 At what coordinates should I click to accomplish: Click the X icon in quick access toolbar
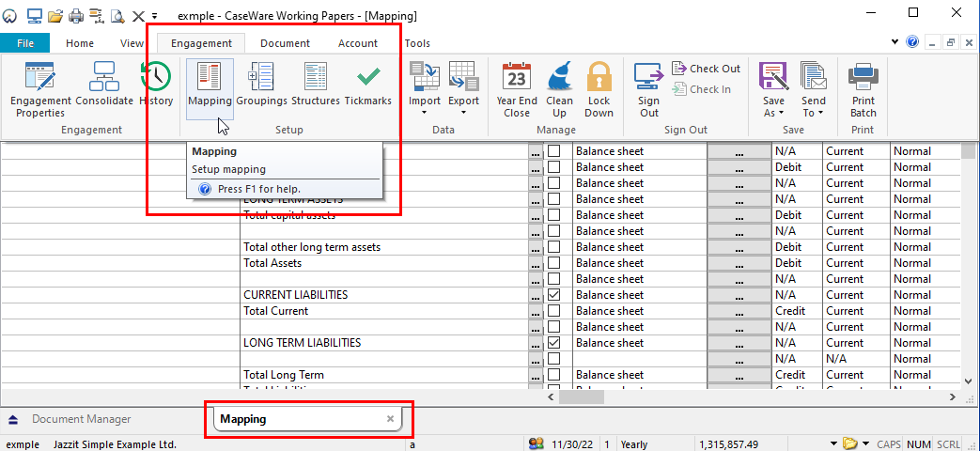pyautogui.click(x=138, y=16)
